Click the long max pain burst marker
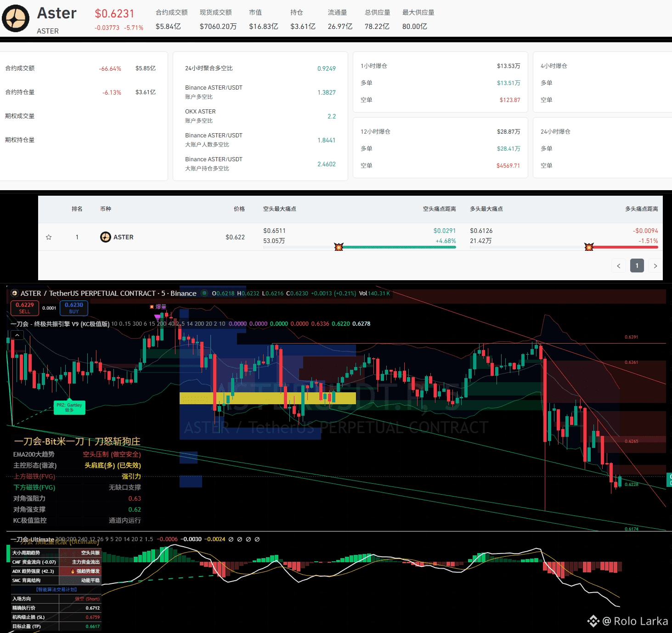Viewport: 672px width, 633px height. coord(589,247)
